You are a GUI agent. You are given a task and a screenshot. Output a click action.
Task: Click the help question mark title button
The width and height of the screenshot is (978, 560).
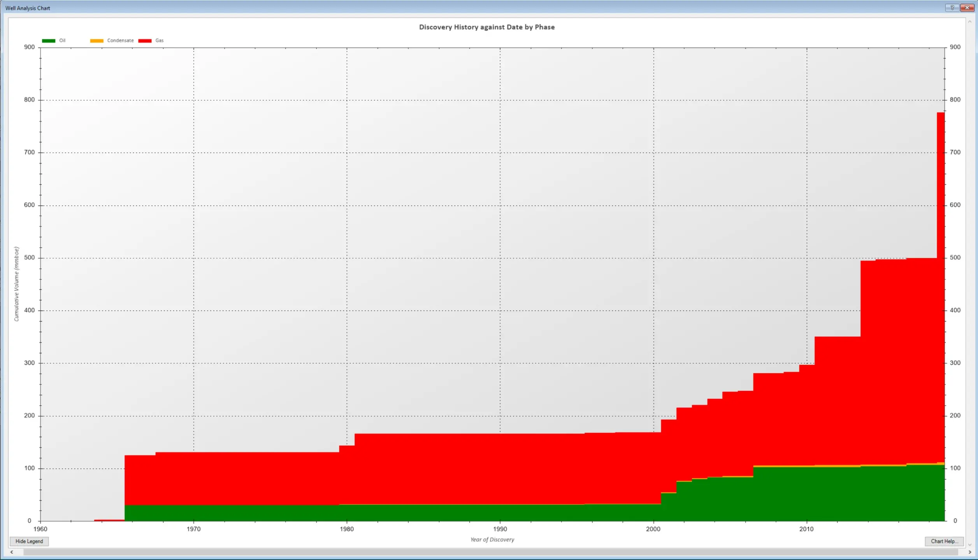click(952, 8)
